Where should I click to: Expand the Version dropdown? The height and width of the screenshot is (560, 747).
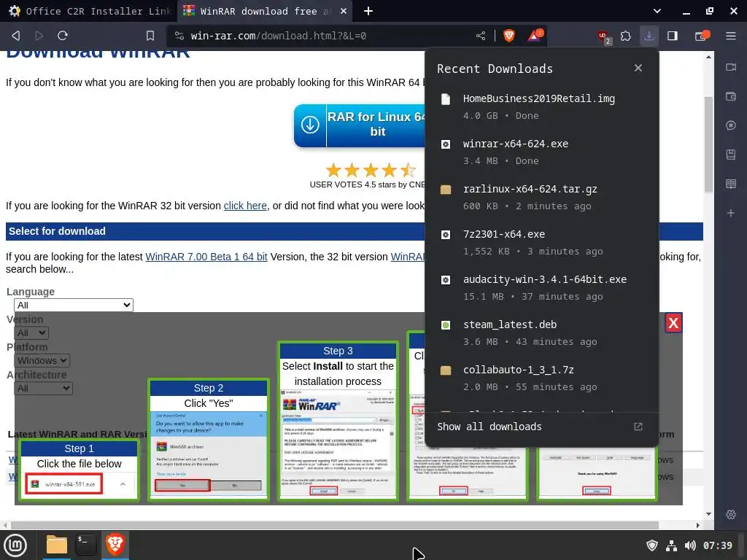(x=31, y=332)
